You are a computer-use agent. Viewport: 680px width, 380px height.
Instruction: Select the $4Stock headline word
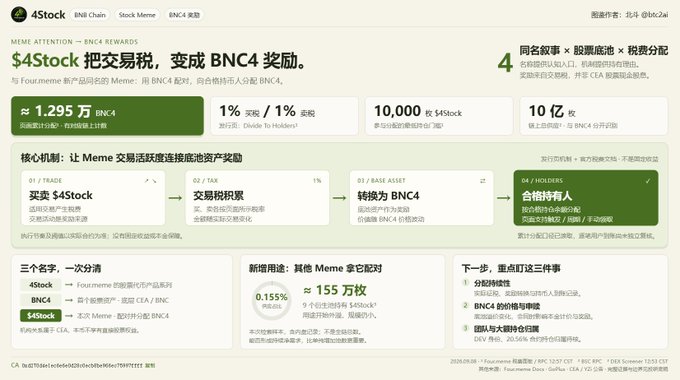coord(45,60)
